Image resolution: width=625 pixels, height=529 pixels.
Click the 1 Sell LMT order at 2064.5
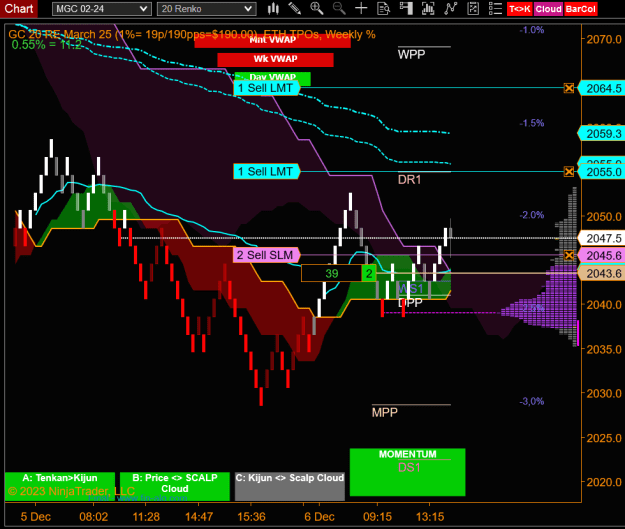click(266, 88)
